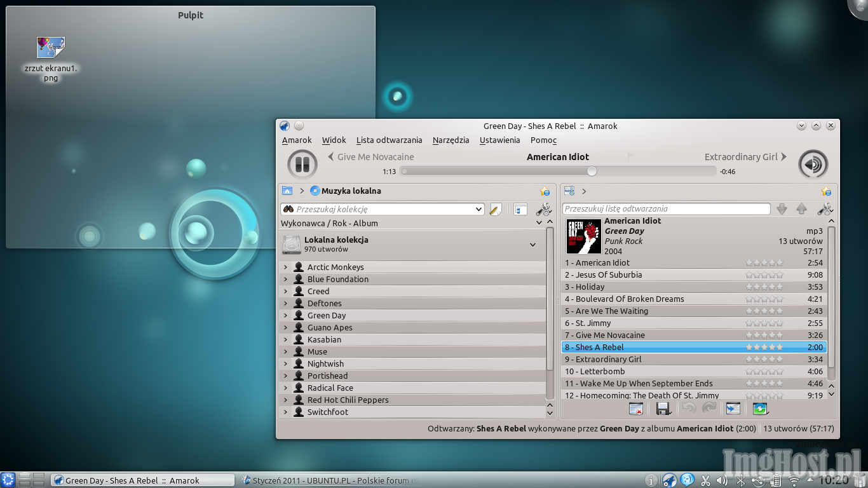Open the Amarok menu
The image size is (868, 488).
tap(297, 140)
